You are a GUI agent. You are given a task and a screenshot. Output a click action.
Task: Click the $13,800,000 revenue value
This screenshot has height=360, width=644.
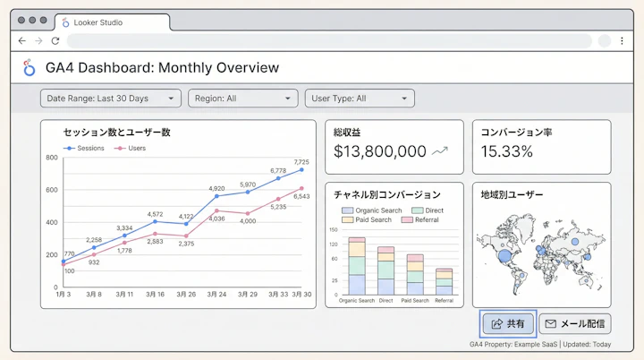click(x=380, y=151)
